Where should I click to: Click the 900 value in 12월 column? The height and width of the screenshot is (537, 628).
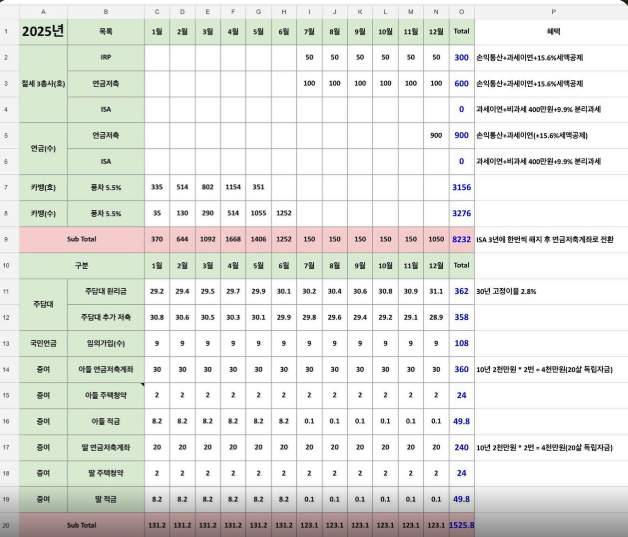pyautogui.click(x=436, y=135)
